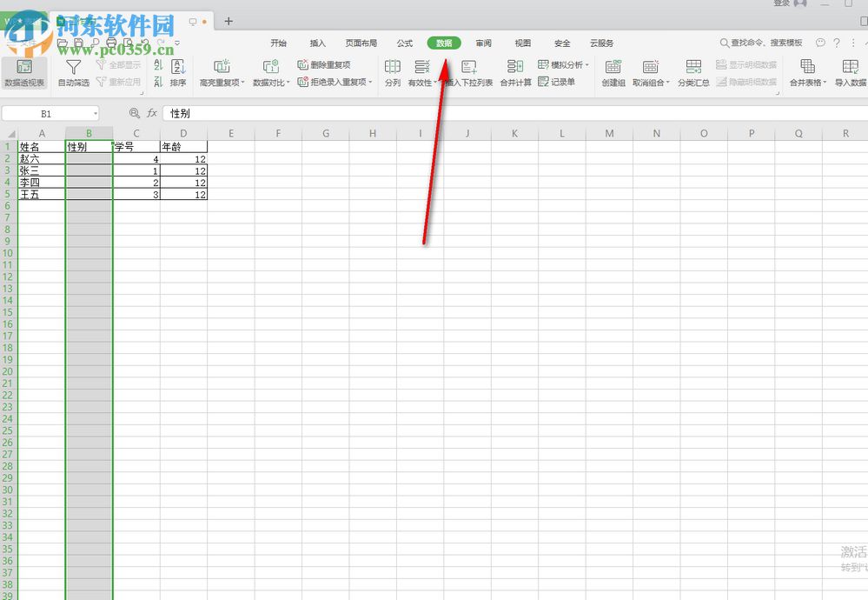
Task: Open filter group dialog launcher arrow
Action: (x=142, y=92)
